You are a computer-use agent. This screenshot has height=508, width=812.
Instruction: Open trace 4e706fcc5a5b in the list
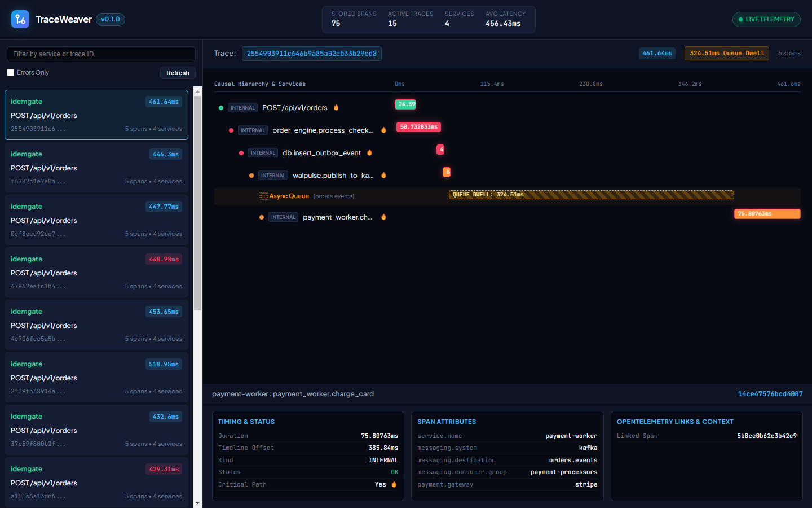96,325
